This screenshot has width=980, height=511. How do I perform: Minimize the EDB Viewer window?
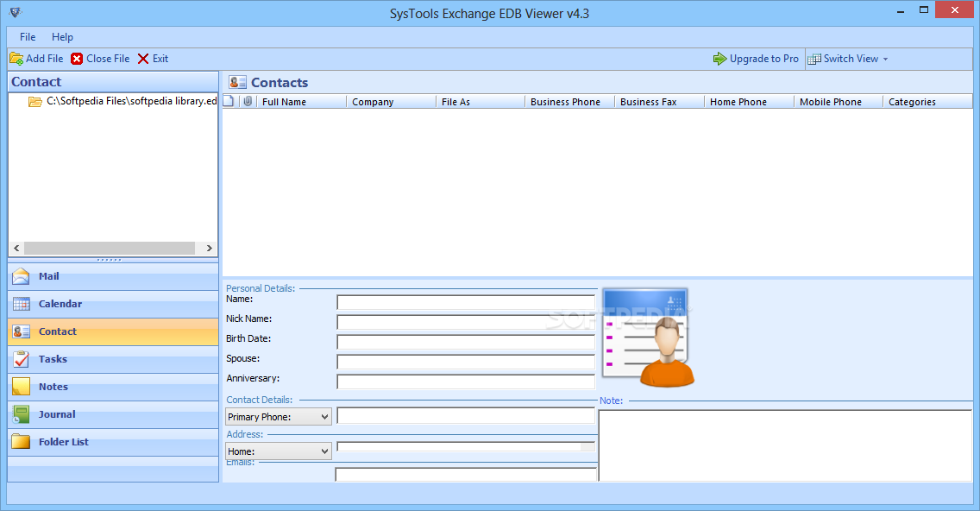tap(901, 10)
